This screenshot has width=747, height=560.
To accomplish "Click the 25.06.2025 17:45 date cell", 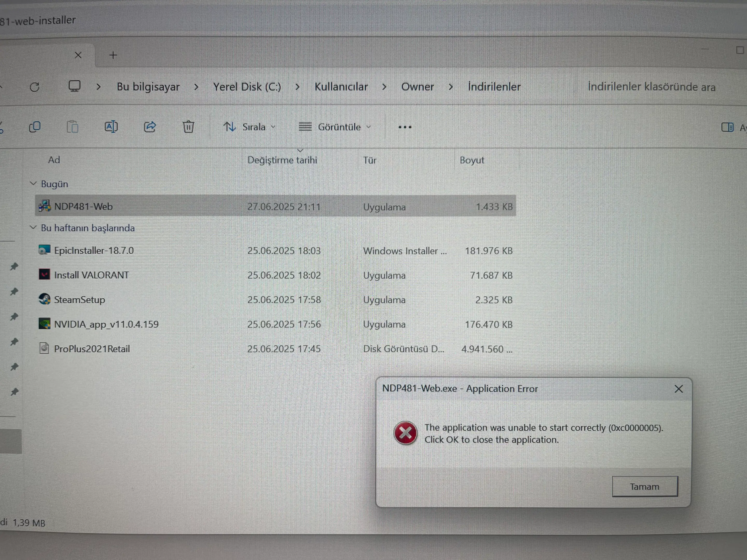I will click(284, 349).
